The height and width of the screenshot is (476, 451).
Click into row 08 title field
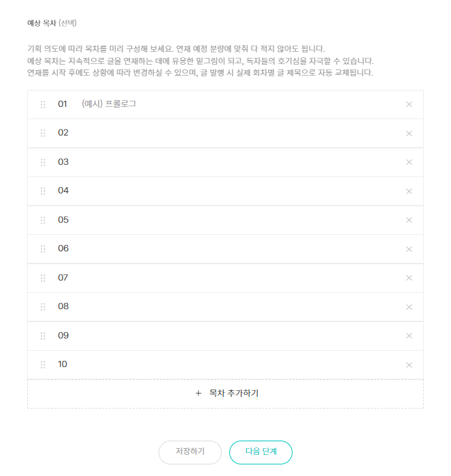[231, 307]
